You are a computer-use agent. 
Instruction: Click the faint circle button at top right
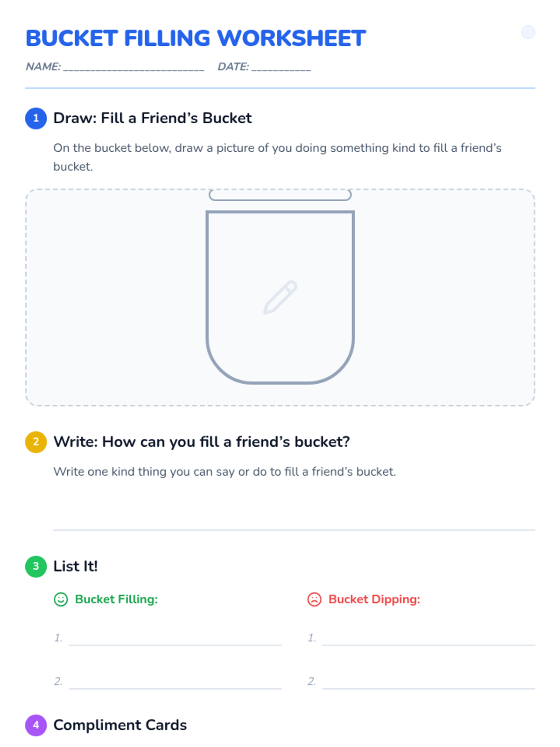tap(528, 32)
